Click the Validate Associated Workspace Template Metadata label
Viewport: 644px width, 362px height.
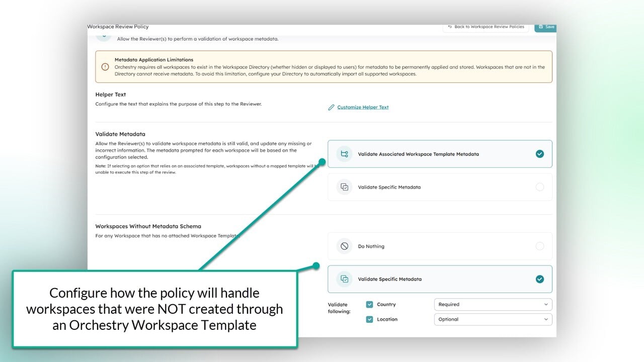coord(419,154)
